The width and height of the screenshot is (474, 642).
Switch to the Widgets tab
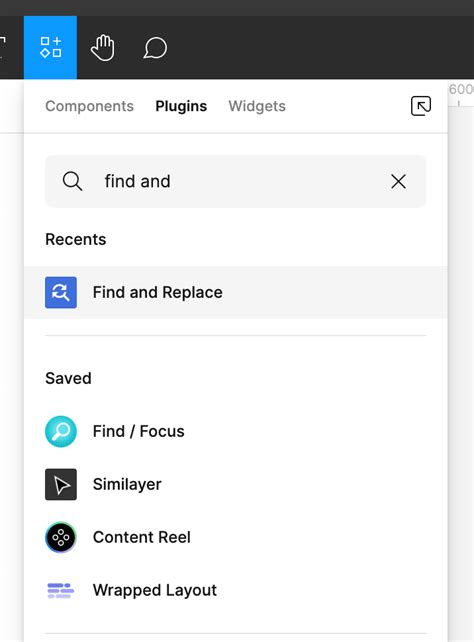click(257, 106)
